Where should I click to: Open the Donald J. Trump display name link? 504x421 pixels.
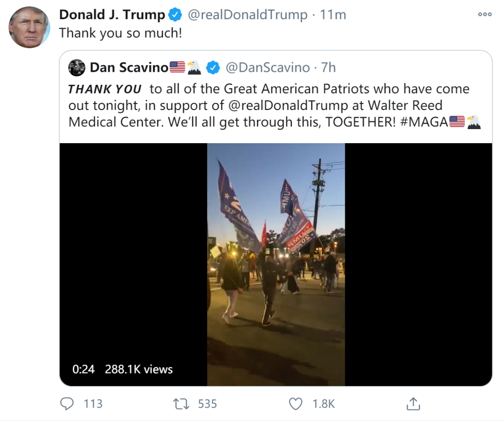pos(112,15)
